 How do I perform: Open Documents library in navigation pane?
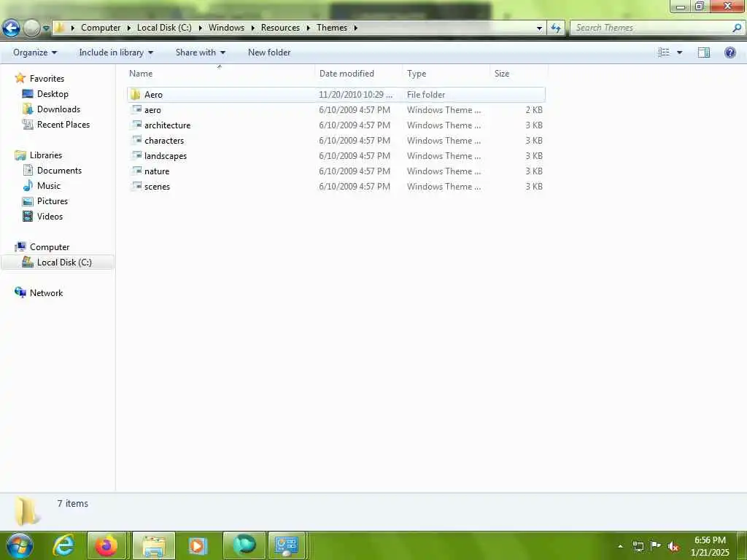pyautogui.click(x=59, y=171)
